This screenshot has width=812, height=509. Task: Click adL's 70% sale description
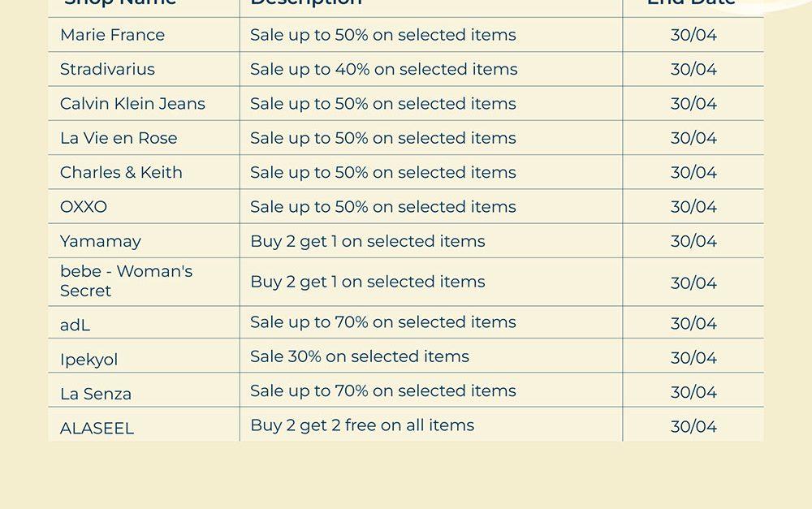(x=382, y=322)
